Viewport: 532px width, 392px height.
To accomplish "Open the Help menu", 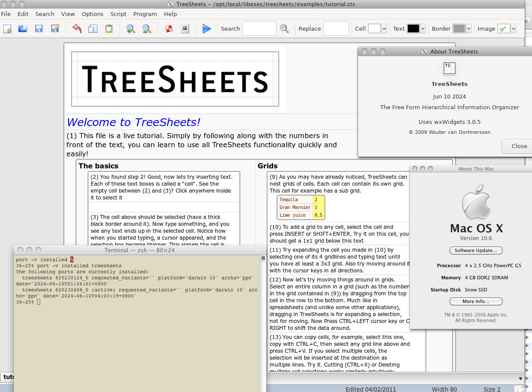I will [170, 14].
